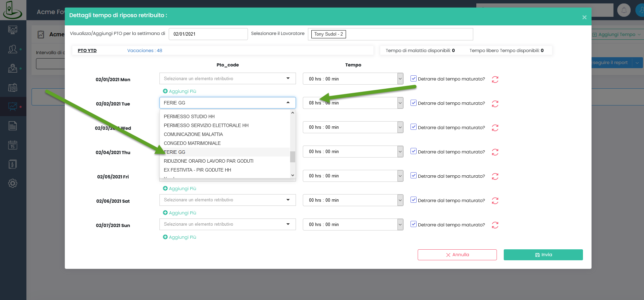This screenshot has width=644, height=300.
Task: Toggle Wednesday's 'Detrarre dal tempo maturato' checkbox
Action: [414, 127]
